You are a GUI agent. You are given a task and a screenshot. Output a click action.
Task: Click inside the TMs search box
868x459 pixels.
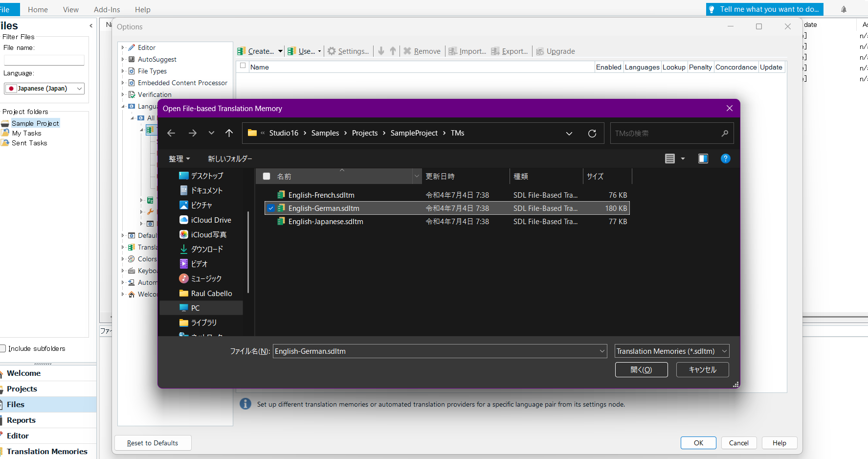(x=665, y=133)
